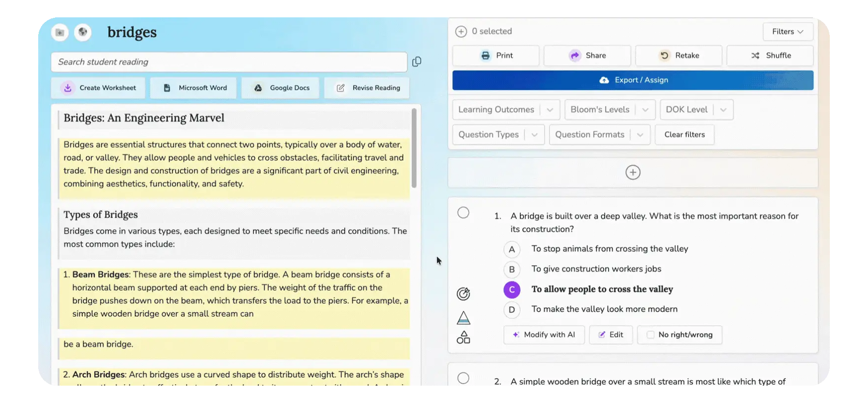Viewport: 868px width, 403px height.
Task: Click the shapes icon beside question 1
Action: pos(463,338)
